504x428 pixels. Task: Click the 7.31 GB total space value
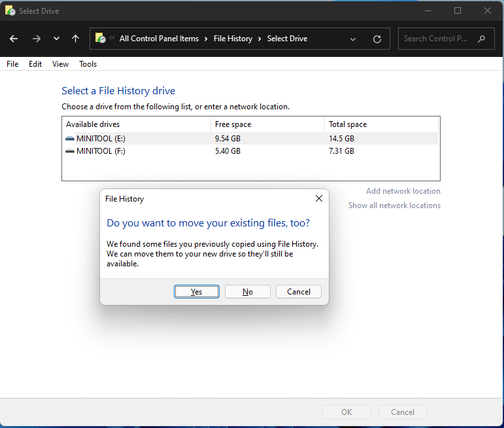pos(341,151)
